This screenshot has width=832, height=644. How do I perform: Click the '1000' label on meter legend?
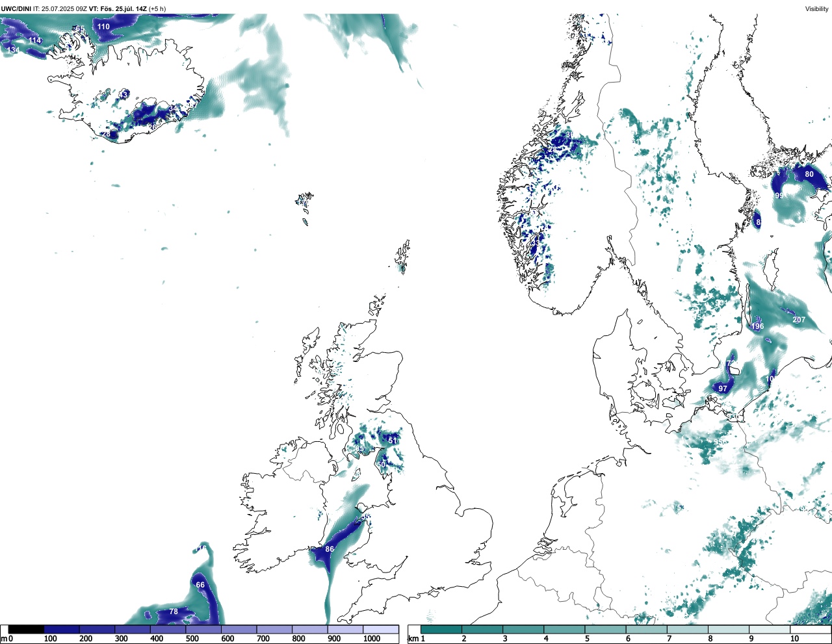click(x=372, y=639)
